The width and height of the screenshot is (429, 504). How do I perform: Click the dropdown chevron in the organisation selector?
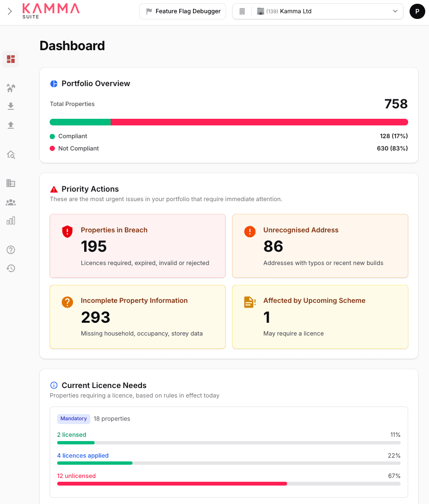pos(395,11)
